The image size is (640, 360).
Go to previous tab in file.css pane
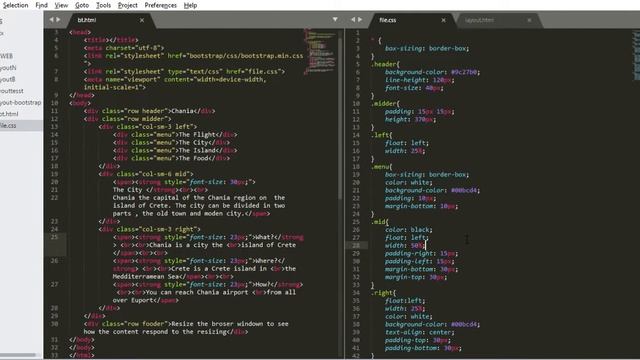point(353,20)
